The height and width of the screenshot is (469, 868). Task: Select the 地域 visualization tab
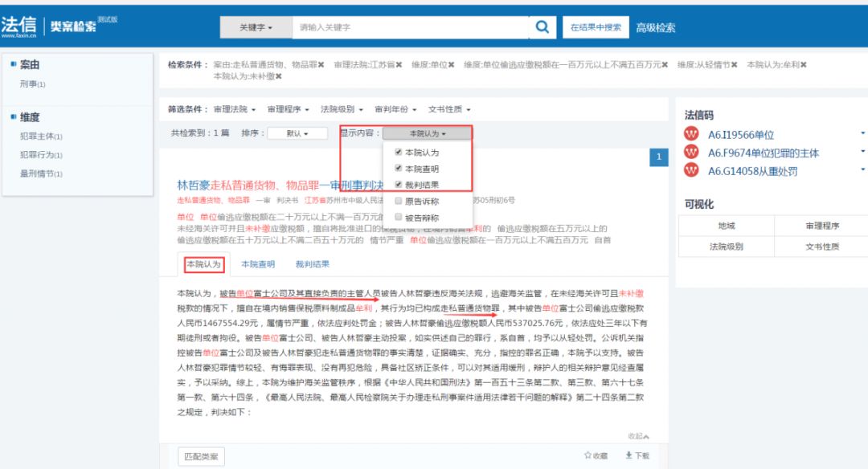(x=727, y=226)
